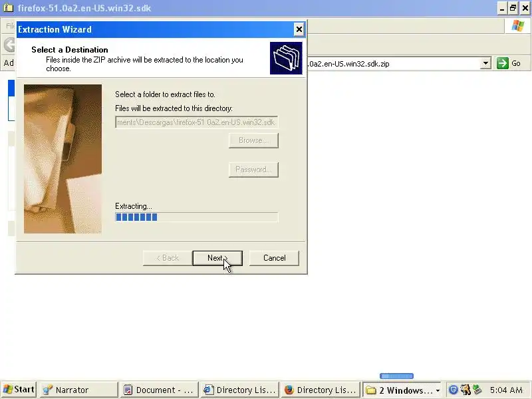Click the extraction directory path field
This screenshot has width=532, height=399.
pyautogui.click(x=196, y=122)
